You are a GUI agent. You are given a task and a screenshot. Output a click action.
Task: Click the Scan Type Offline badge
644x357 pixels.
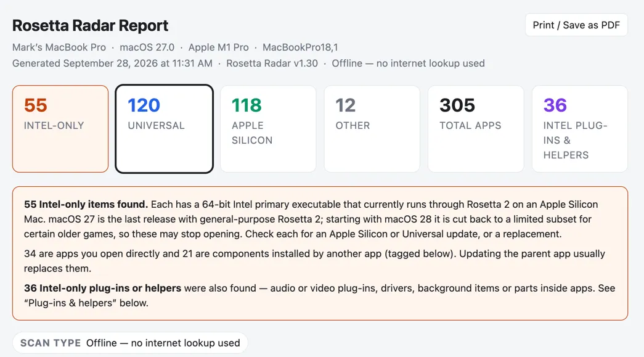coord(130,343)
